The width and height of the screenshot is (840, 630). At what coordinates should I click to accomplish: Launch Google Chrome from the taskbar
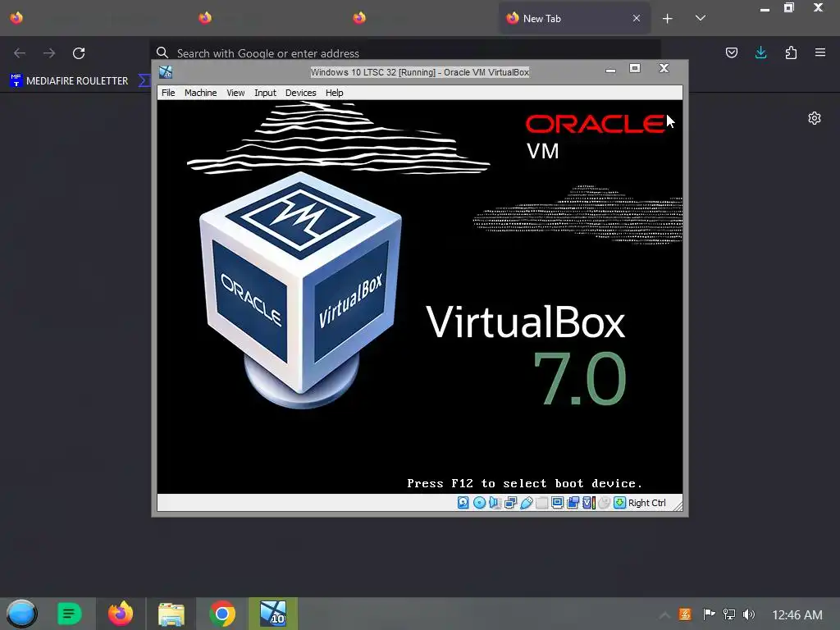click(222, 614)
